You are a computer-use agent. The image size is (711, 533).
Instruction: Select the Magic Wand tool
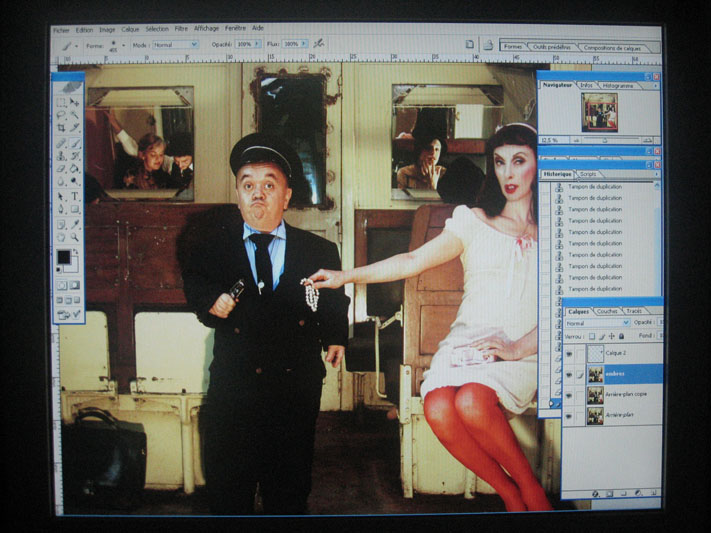click(x=74, y=115)
